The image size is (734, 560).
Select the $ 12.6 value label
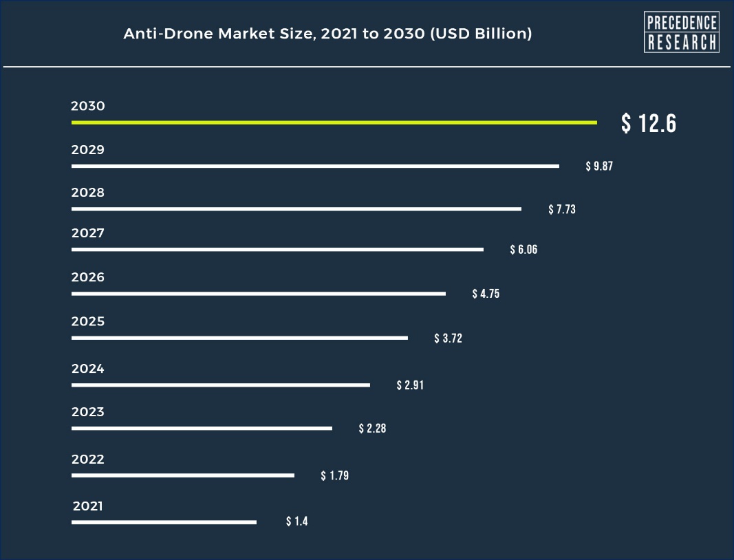click(x=649, y=123)
